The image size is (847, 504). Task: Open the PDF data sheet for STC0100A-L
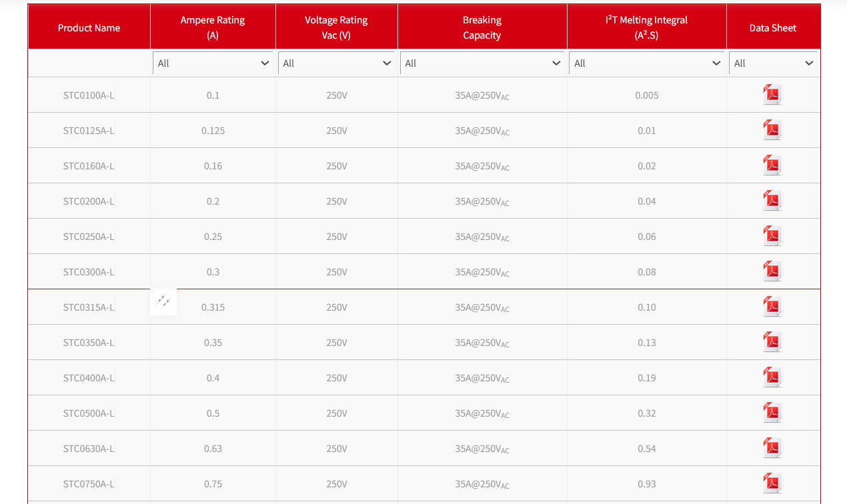click(x=772, y=95)
